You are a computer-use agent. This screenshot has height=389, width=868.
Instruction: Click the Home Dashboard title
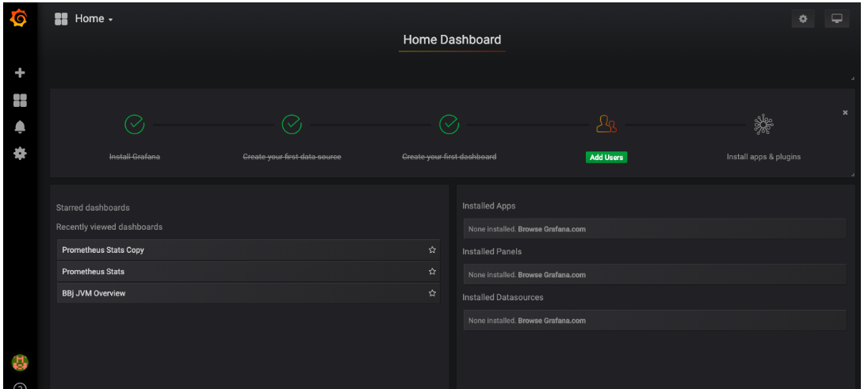452,40
